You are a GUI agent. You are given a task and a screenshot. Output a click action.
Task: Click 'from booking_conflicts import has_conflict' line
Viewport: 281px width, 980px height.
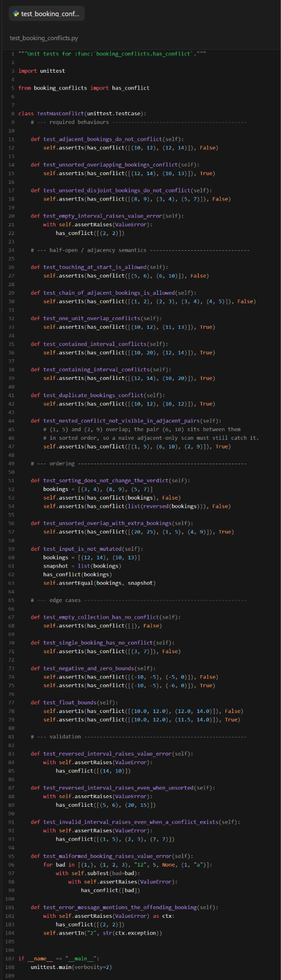pyautogui.click(x=84, y=88)
